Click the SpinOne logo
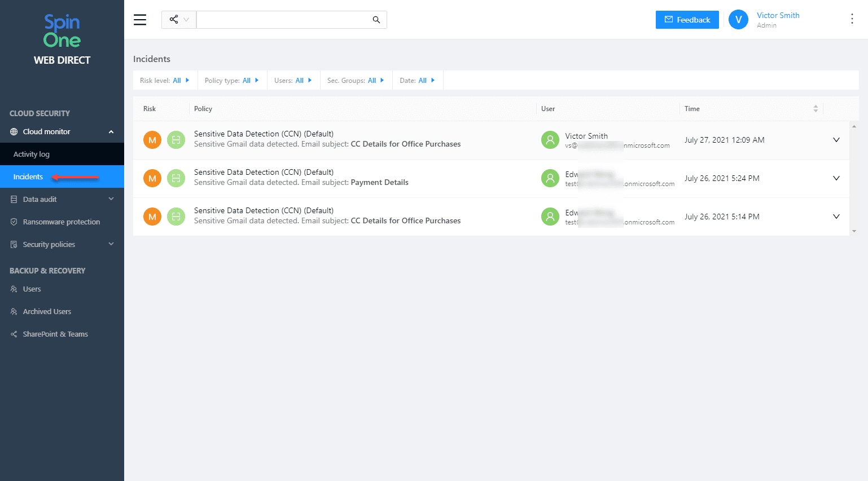The height and width of the screenshot is (481, 868). tap(62, 32)
